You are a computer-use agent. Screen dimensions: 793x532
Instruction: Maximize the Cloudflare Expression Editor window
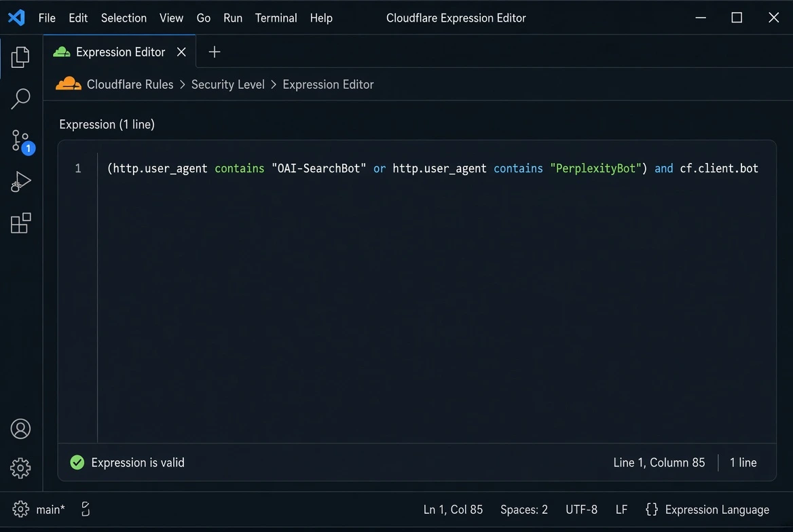(x=737, y=18)
